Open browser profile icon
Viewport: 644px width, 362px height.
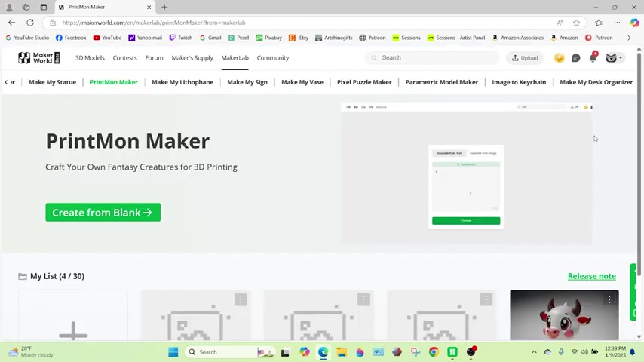(x=9, y=7)
